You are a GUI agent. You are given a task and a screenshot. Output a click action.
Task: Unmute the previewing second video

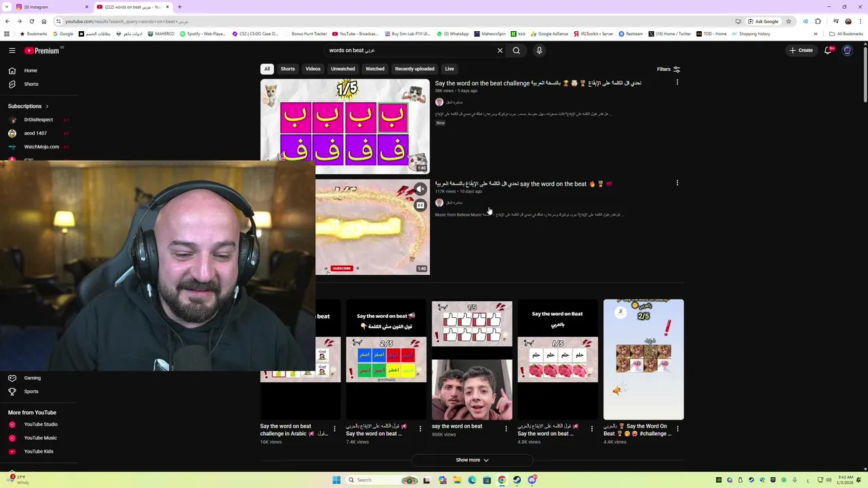[420, 190]
